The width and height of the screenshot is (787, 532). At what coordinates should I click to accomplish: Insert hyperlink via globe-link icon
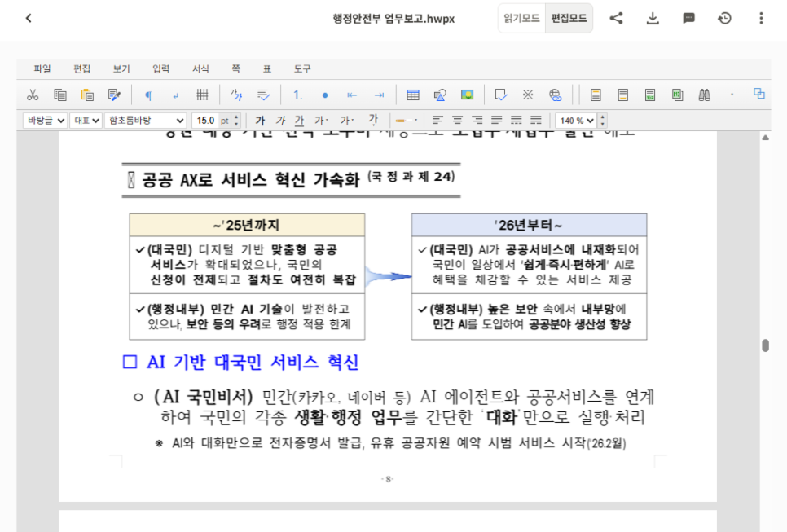coord(555,95)
